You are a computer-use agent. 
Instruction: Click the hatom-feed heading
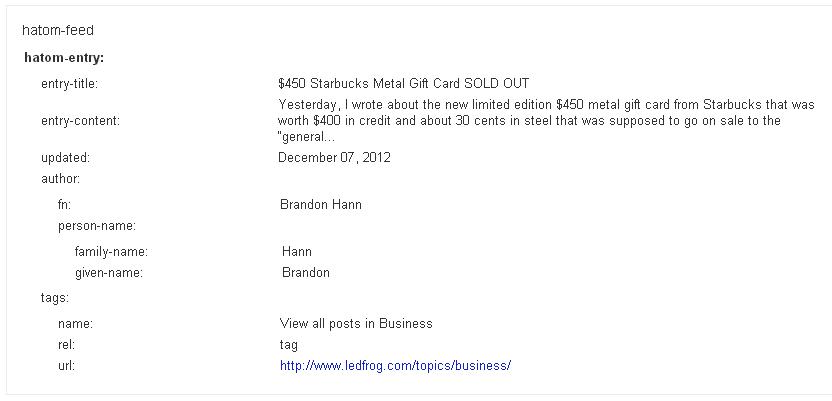(58, 31)
